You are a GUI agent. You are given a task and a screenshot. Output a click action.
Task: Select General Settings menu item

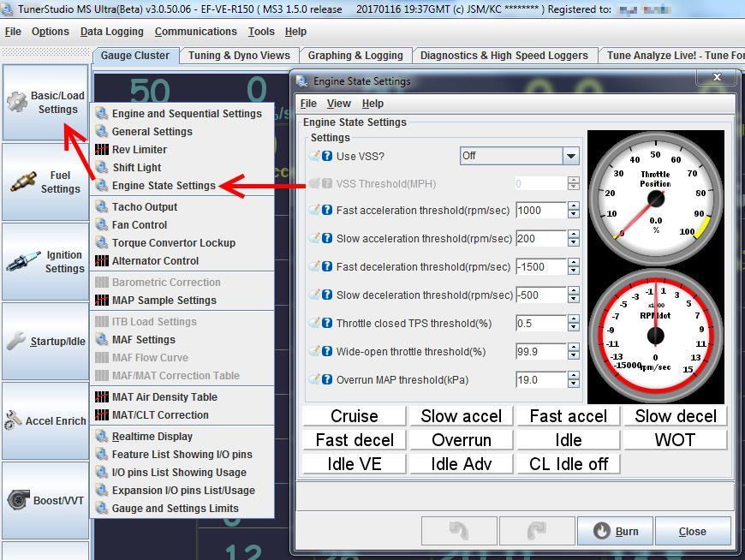pos(182,132)
